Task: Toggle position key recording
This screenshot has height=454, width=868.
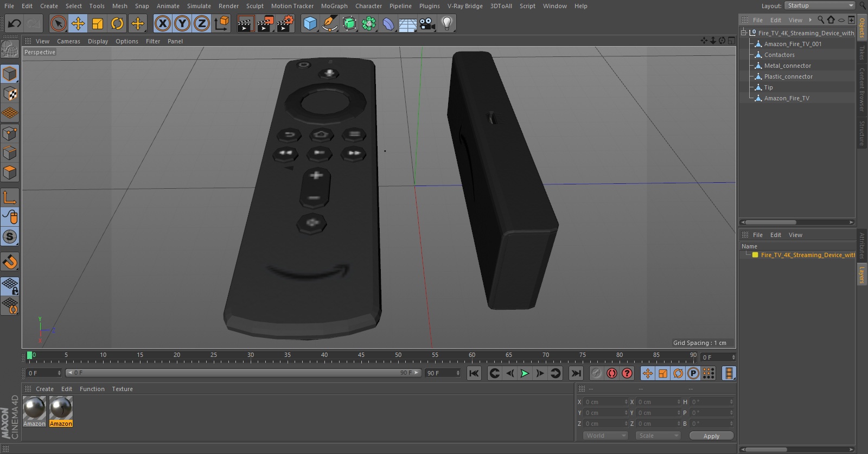Action: tap(648, 373)
